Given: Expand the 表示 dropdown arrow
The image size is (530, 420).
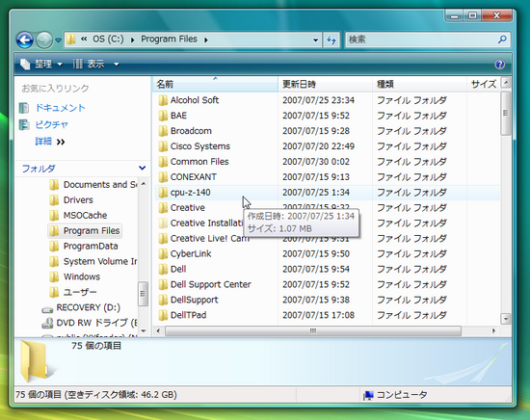Looking at the screenshot, I should (116, 64).
